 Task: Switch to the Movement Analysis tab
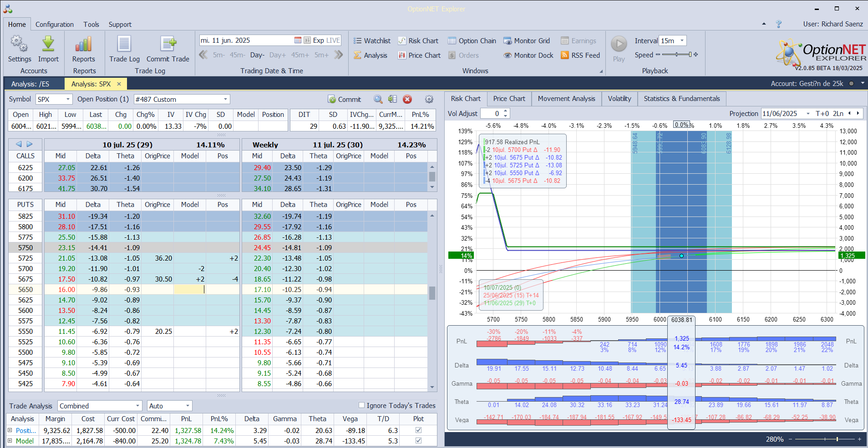566,99
